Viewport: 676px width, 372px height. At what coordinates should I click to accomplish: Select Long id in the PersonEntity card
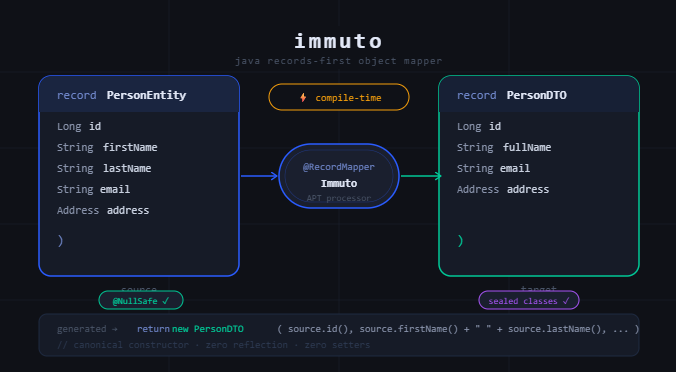click(x=79, y=126)
